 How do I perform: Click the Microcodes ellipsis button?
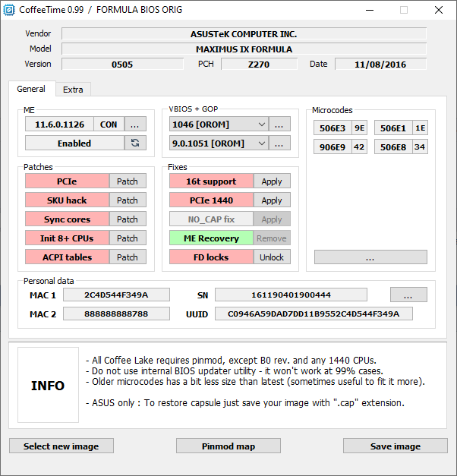(x=370, y=257)
